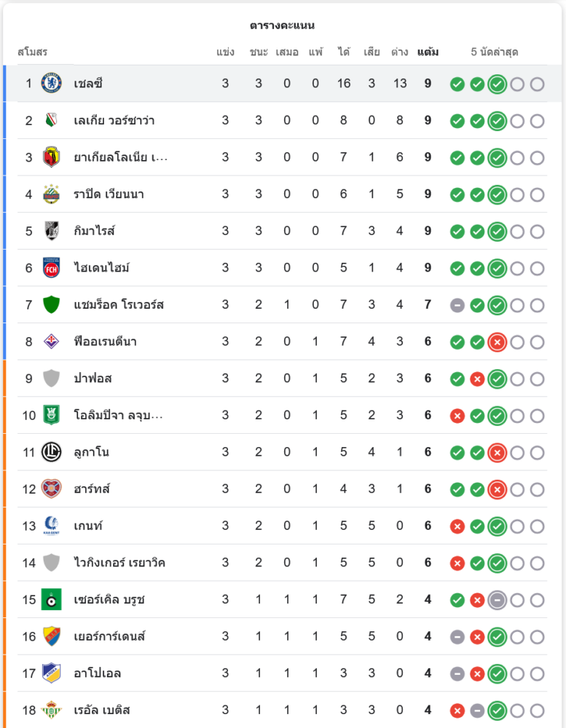The height and width of the screenshot is (728, 566).
Task: Click Fiorentina's red loss result icon
Action: 498,342
